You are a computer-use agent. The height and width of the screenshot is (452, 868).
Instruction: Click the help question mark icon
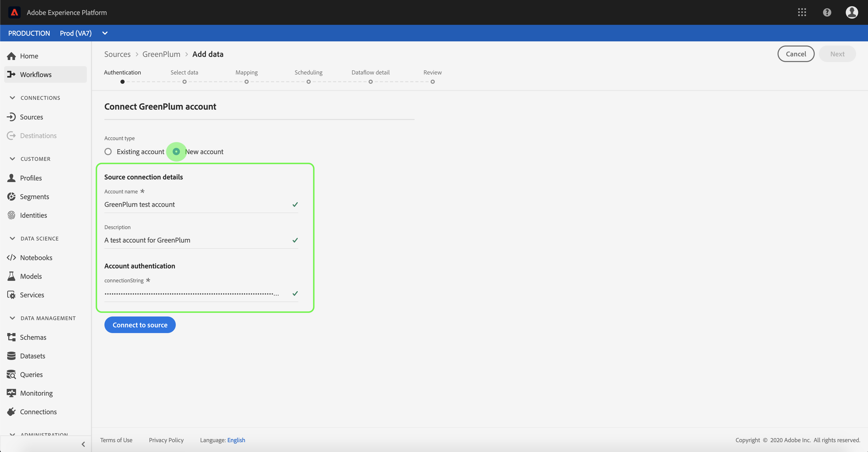[827, 12]
